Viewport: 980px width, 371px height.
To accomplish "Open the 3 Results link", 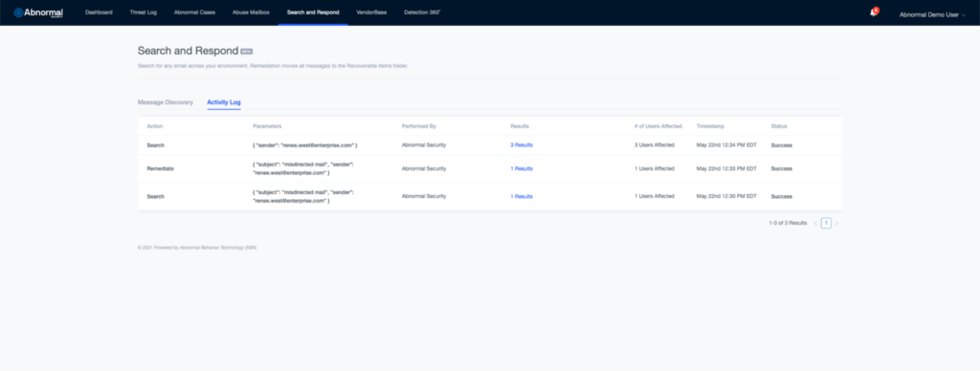I will click(x=522, y=145).
